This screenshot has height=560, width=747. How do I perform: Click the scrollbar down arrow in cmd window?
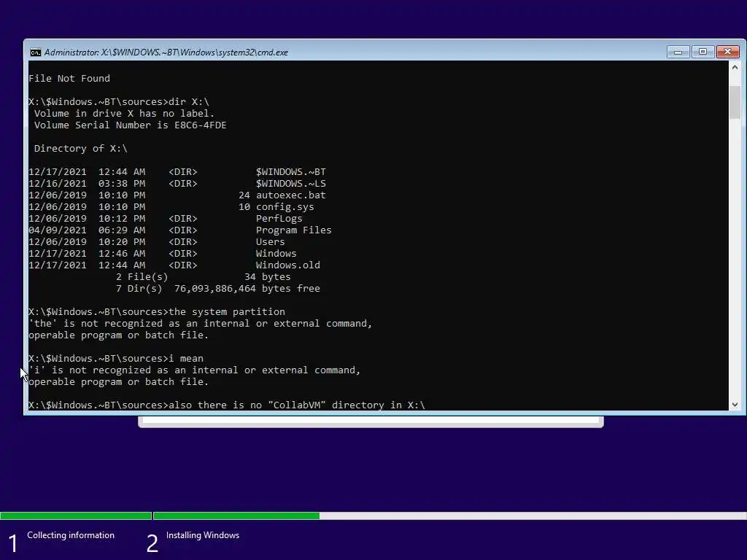click(735, 404)
